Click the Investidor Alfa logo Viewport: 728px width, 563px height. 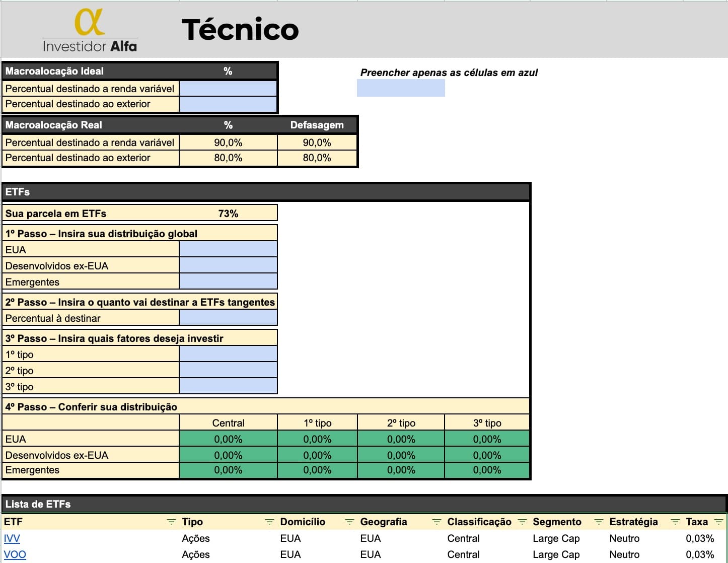coord(90,30)
